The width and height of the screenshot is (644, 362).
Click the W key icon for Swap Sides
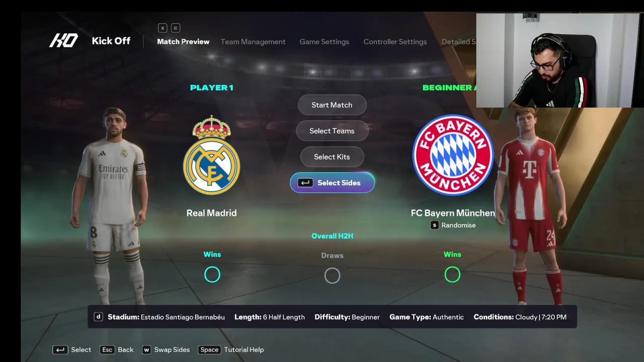pyautogui.click(x=146, y=350)
